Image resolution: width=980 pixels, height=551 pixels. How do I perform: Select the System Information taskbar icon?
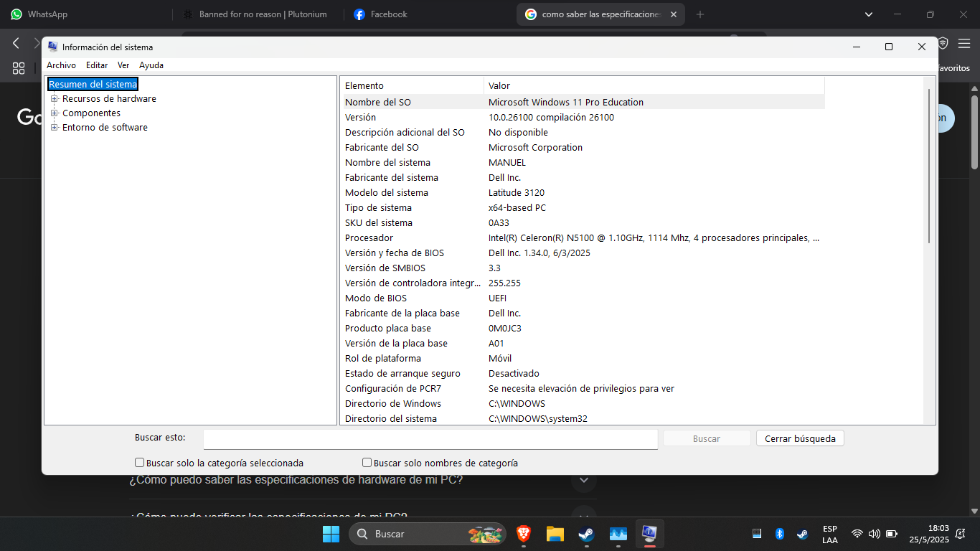point(649,534)
